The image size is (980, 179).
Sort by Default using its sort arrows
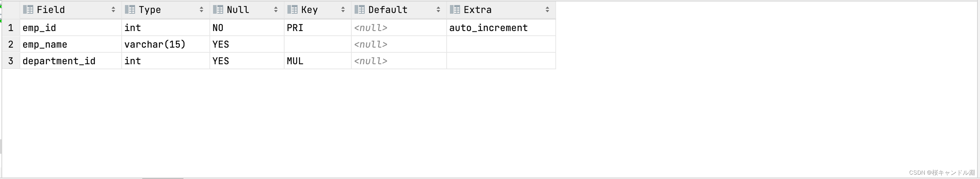pyautogui.click(x=438, y=9)
